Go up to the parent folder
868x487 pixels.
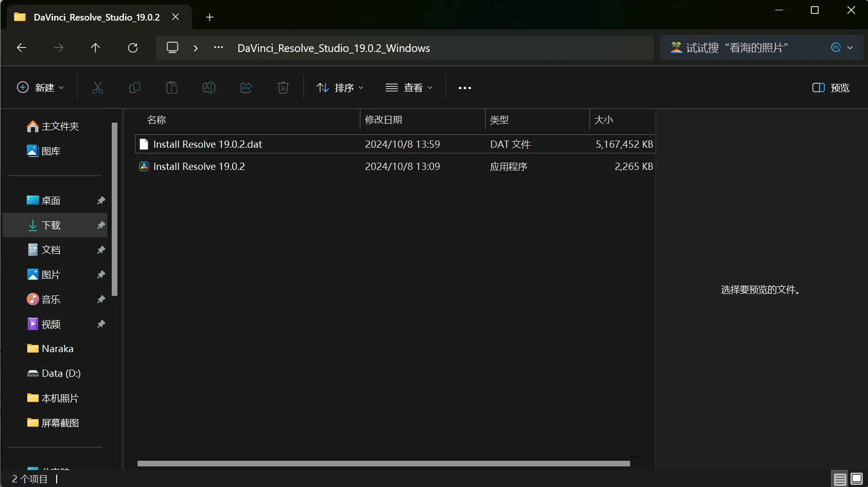tap(95, 47)
